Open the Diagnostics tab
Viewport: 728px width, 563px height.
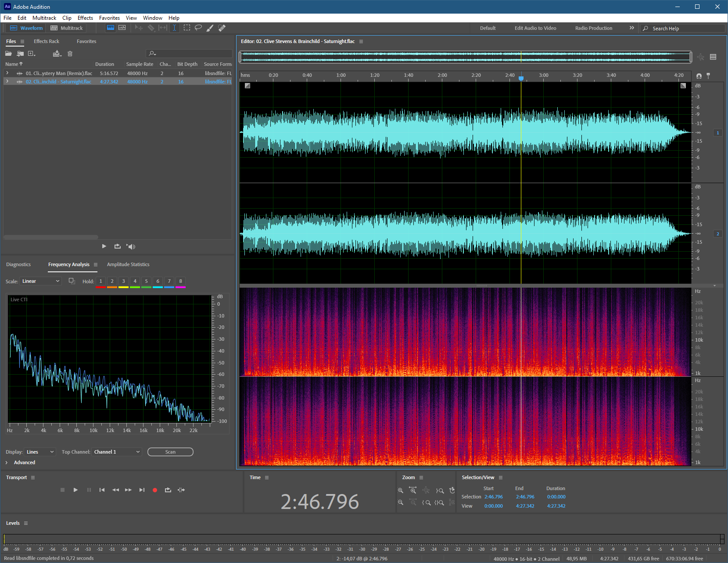coord(18,264)
